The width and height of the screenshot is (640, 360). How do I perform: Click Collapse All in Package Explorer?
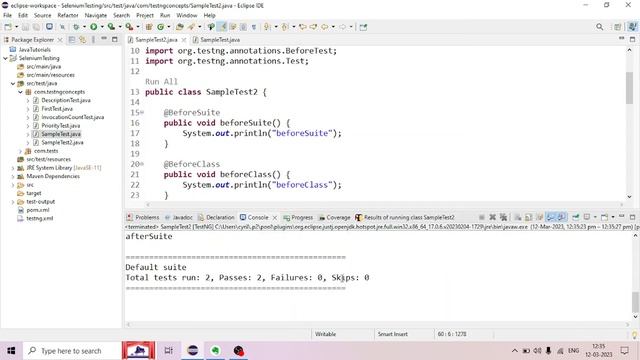[x=72, y=40]
